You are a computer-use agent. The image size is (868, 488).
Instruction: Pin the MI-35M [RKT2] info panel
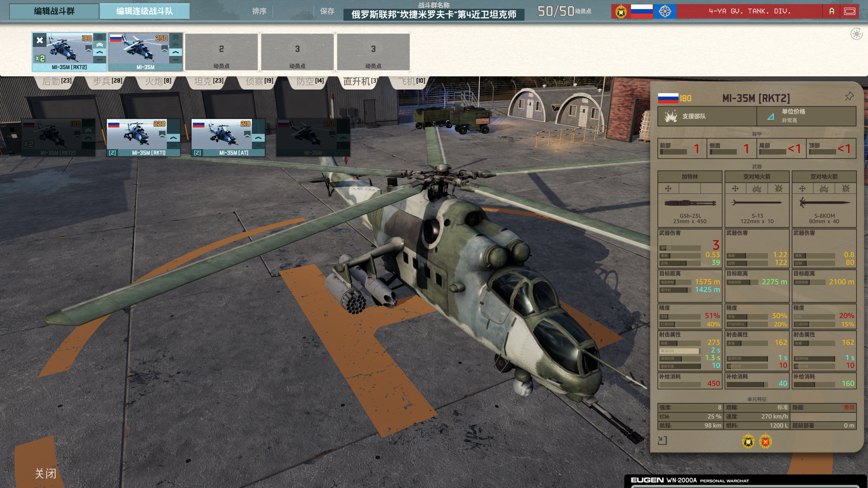[849, 97]
